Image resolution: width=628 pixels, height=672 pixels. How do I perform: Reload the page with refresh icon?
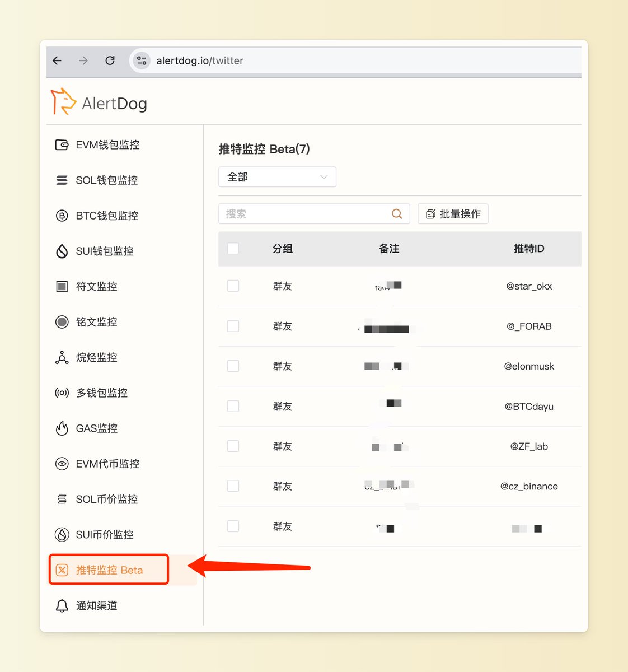tap(110, 60)
